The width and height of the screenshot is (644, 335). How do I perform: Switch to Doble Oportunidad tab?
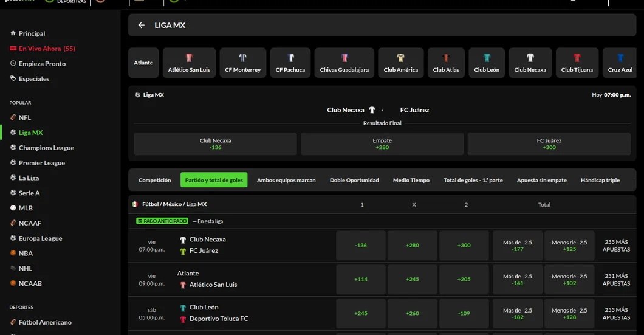click(x=354, y=180)
